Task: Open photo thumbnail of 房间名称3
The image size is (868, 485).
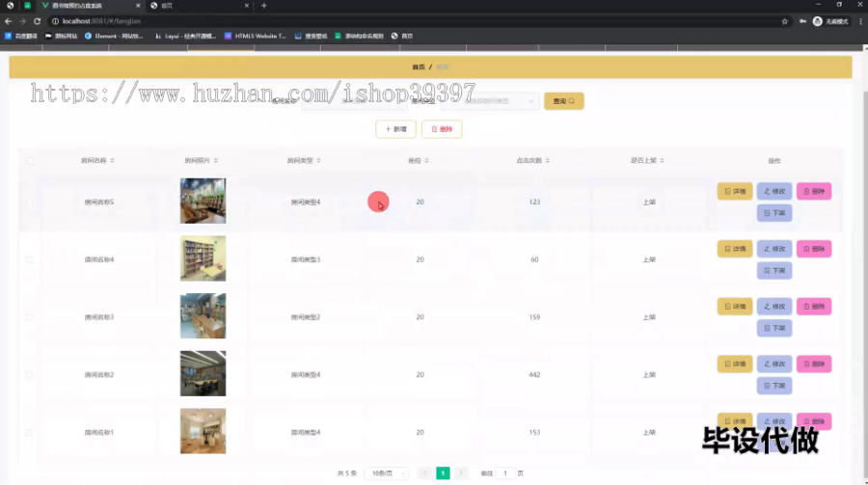Action: 203,316
